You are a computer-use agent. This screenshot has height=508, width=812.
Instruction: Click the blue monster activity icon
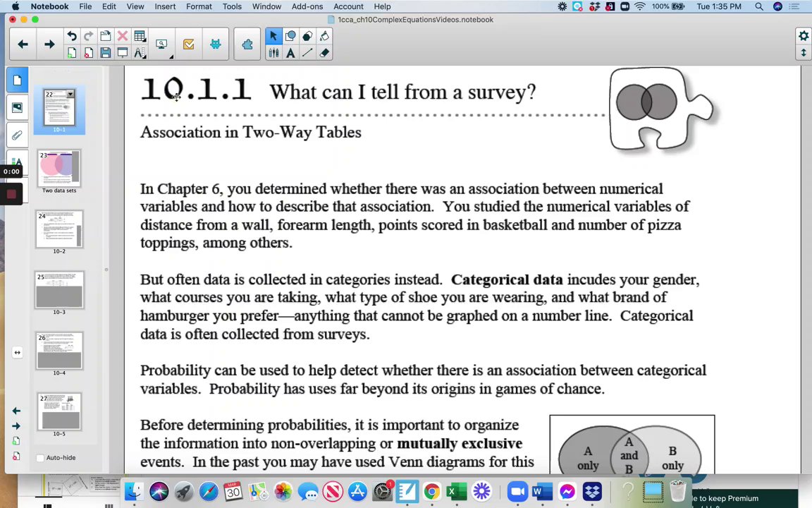point(216,44)
